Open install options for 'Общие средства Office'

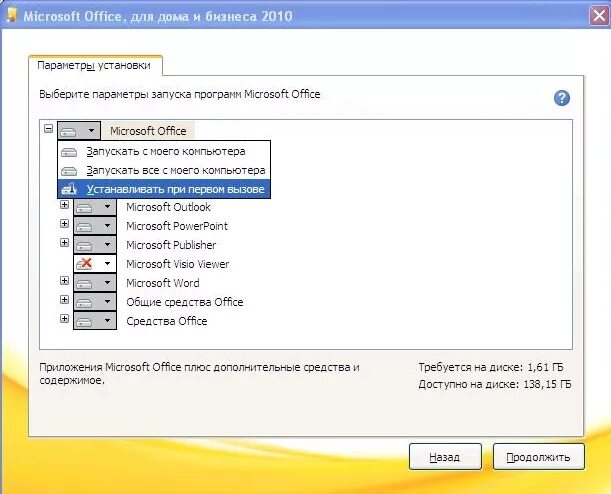coord(95,302)
